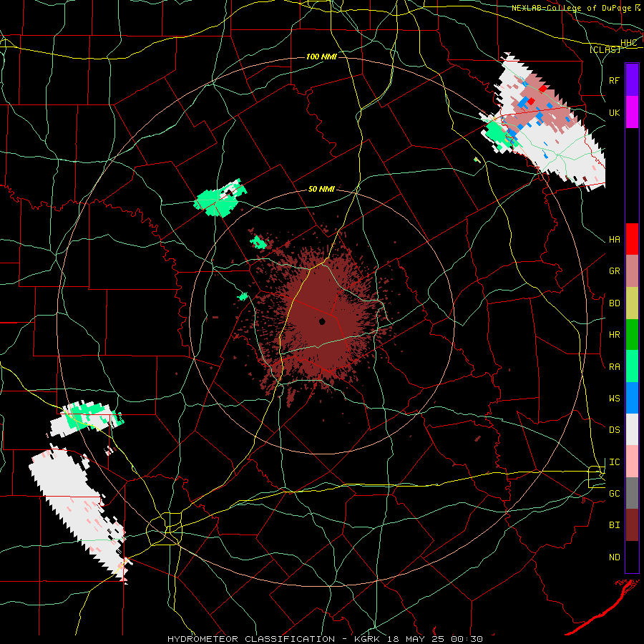Click the red HA legend color swatch

632,239
